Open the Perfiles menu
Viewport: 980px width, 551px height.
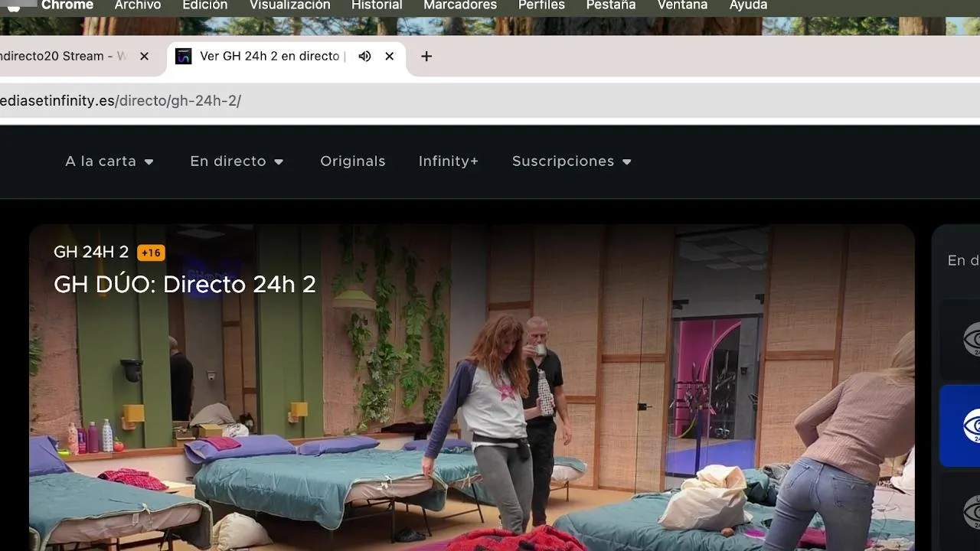541,5
